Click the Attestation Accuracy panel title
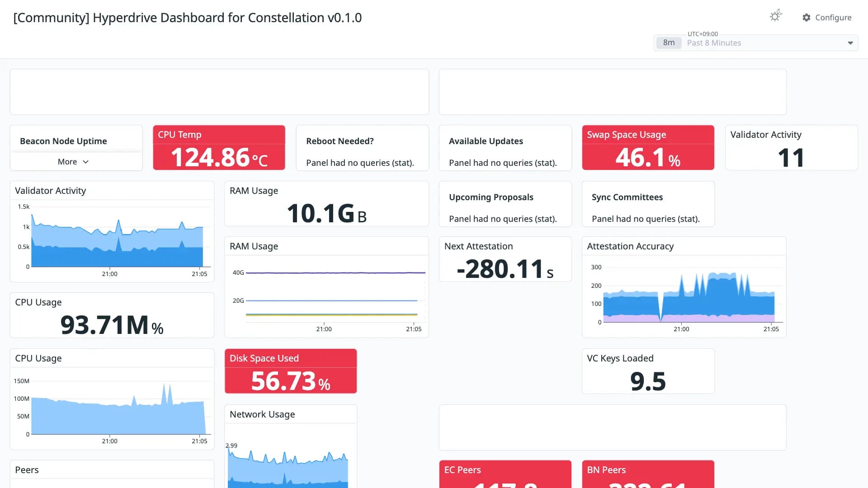Viewport: 868px width, 488px height. (x=630, y=246)
